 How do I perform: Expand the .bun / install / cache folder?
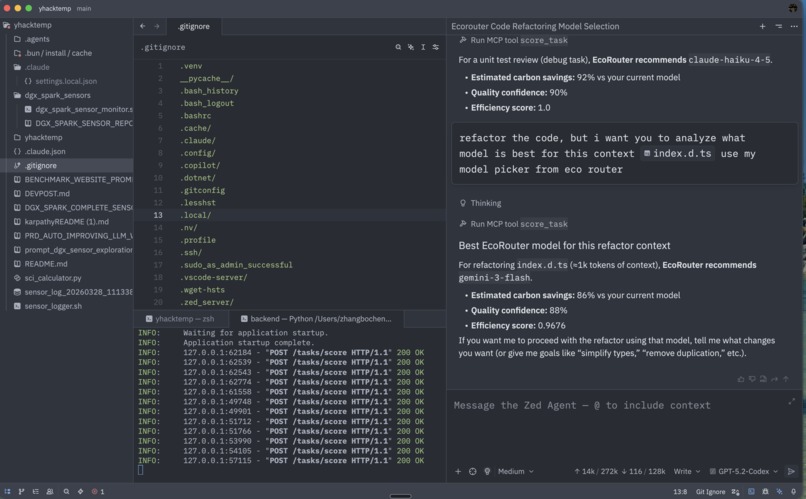pos(58,53)
